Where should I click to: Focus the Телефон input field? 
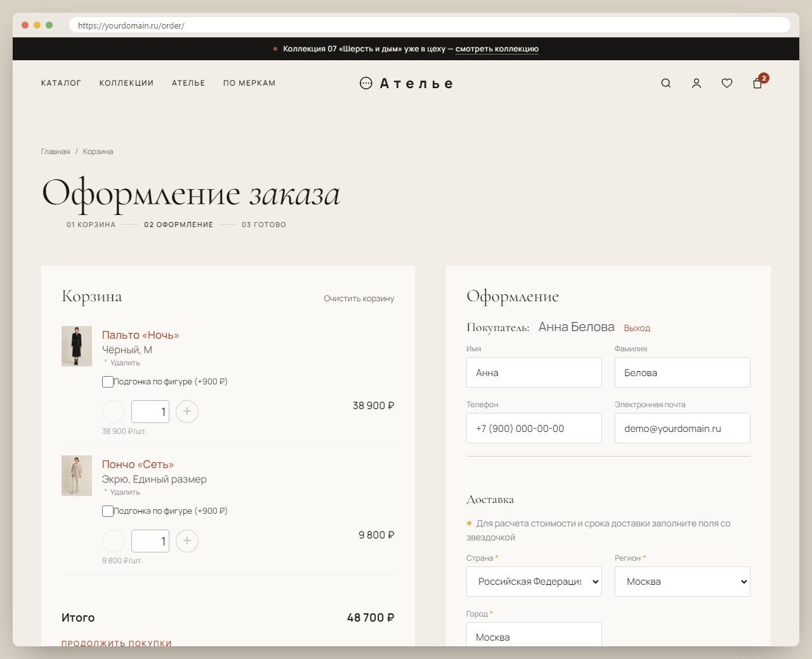[x=534, y=428]
